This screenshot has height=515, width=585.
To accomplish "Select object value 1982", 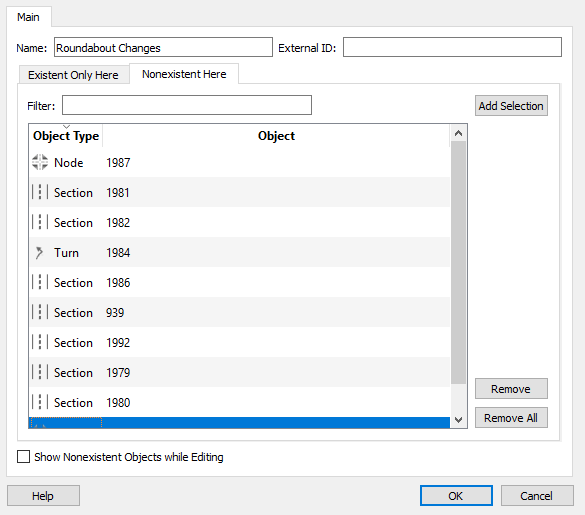I will click(118, 222).
